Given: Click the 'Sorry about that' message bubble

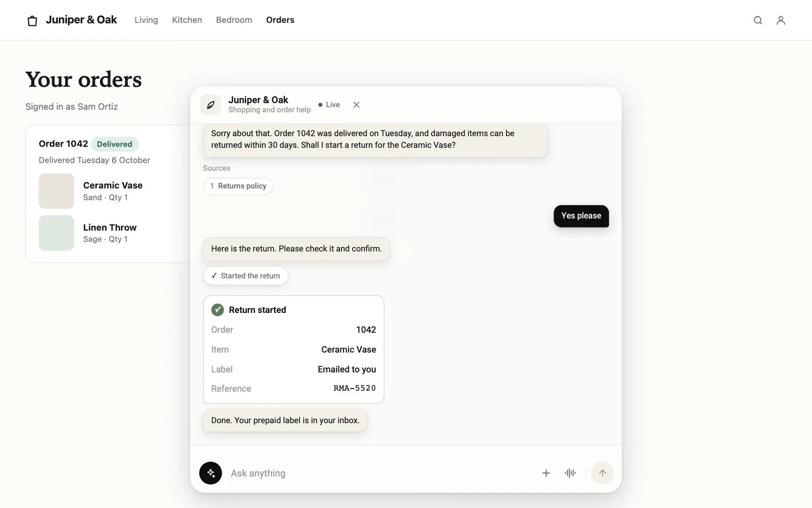Looking at the screenshot, I should click(x=376, y=140).
